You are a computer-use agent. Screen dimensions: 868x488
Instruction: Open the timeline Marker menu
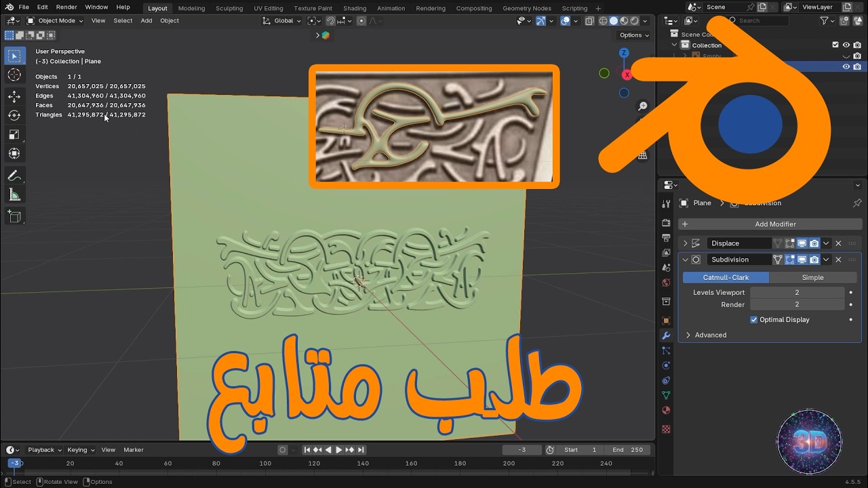point(134,449)
